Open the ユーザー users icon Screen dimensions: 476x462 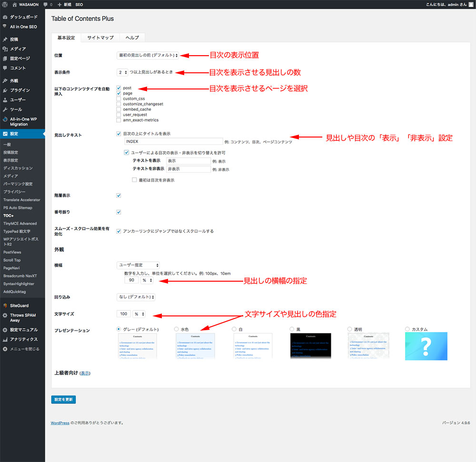coord(5,100)
